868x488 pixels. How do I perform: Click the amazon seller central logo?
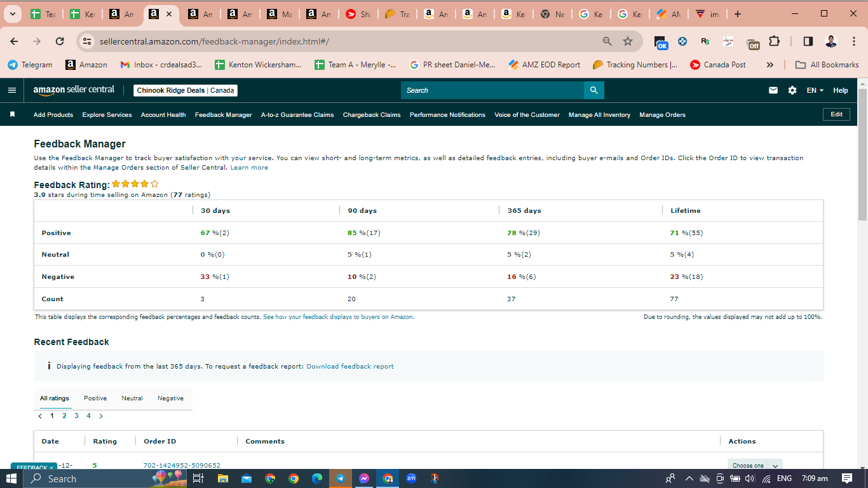click(x=74, y=90)
